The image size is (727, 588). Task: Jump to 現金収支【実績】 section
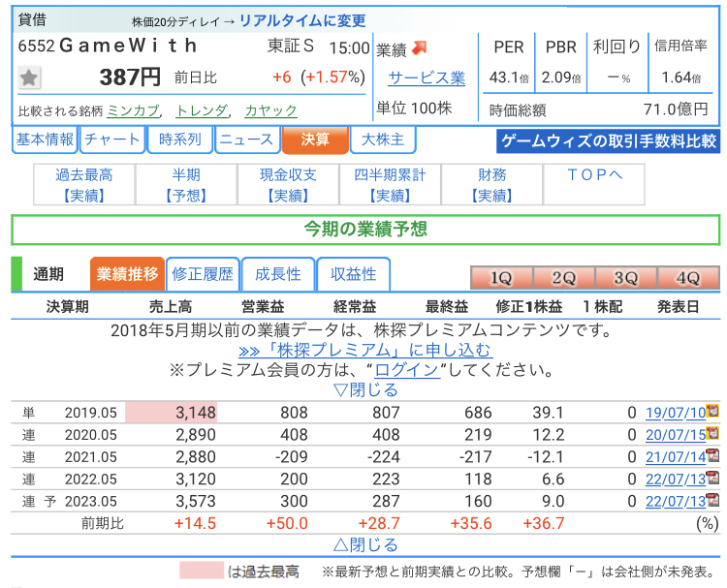(288, 184)
